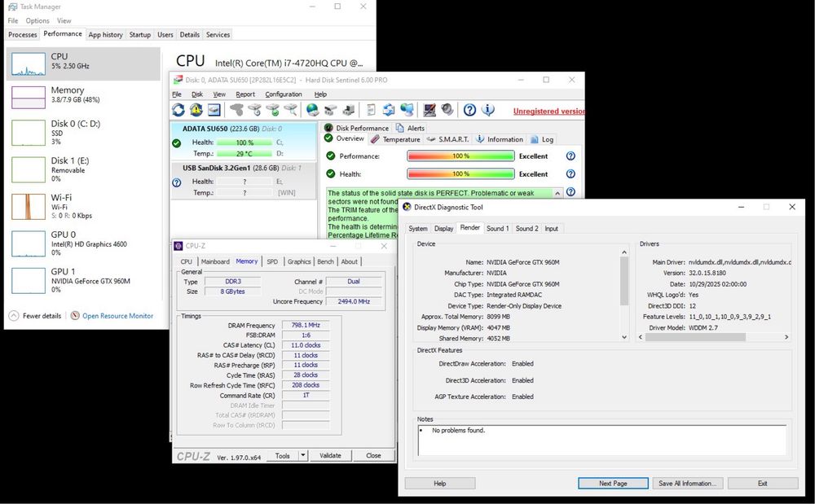Open the Report menu in Hard Disk Sentinel

245,94
